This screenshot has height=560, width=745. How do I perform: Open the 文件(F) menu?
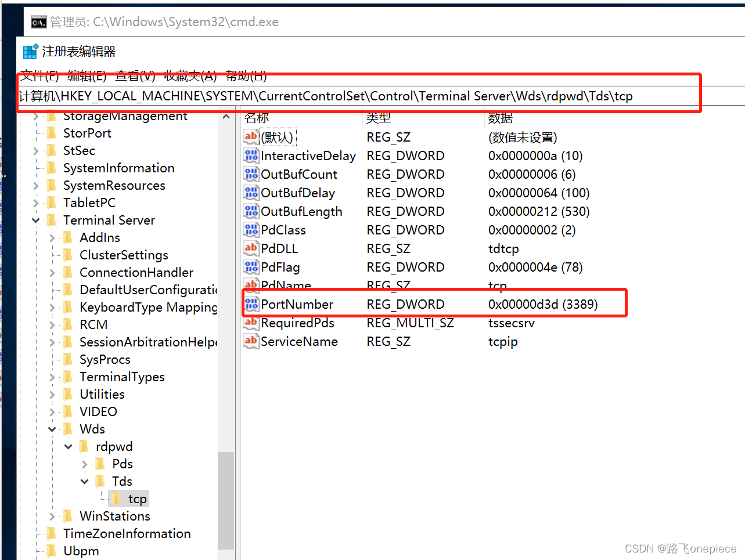tap(39, 75)
